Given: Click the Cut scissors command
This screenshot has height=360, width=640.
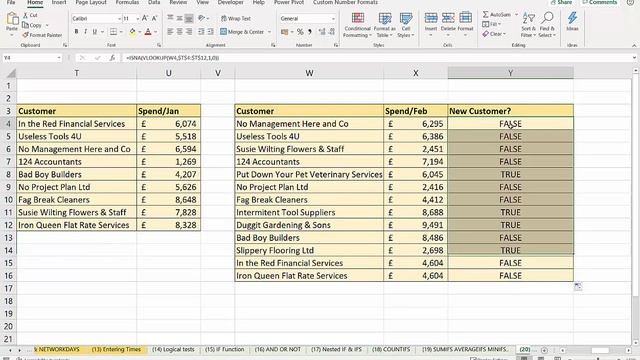Looking at the screenshot, I should (x=30, y=15).
